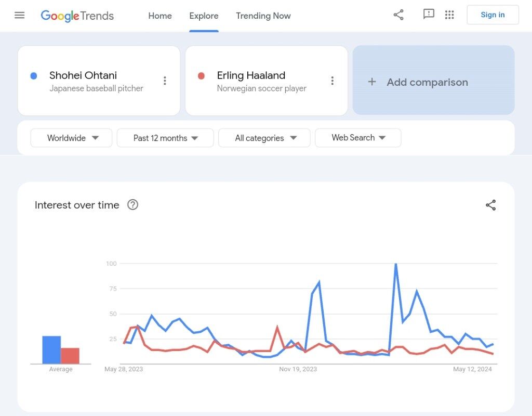Click the Sign in button
532x416 pixels.
pos(493,15)
